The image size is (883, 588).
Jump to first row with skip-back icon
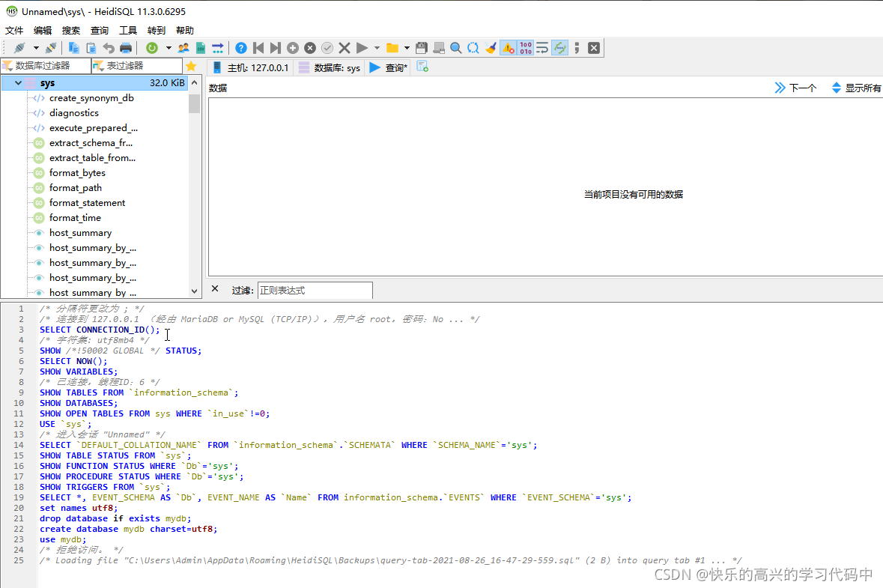coord(258,48)
